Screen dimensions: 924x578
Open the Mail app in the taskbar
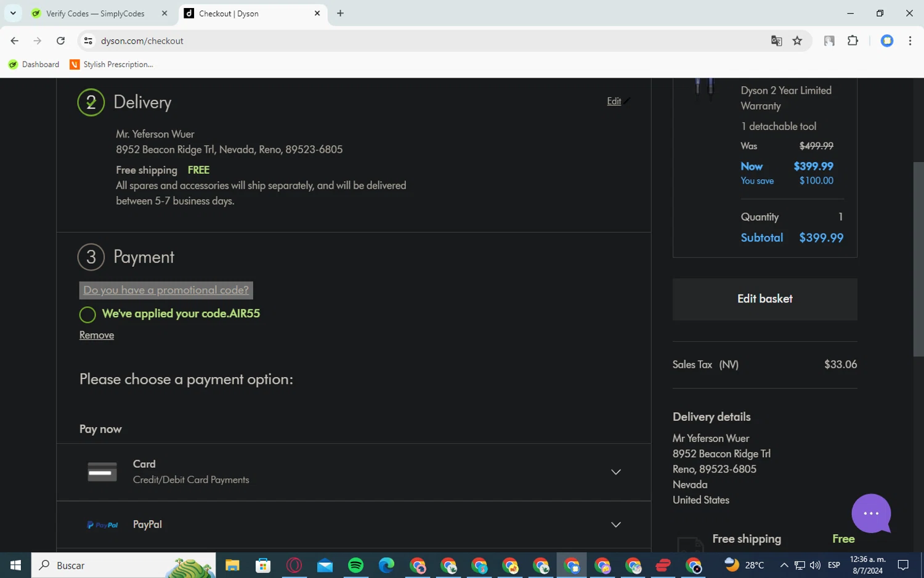pos(325,565)
